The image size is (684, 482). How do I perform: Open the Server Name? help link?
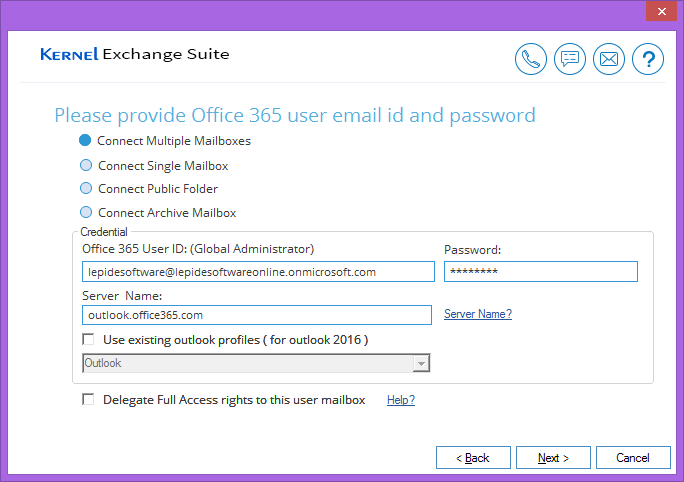[478, 314]
